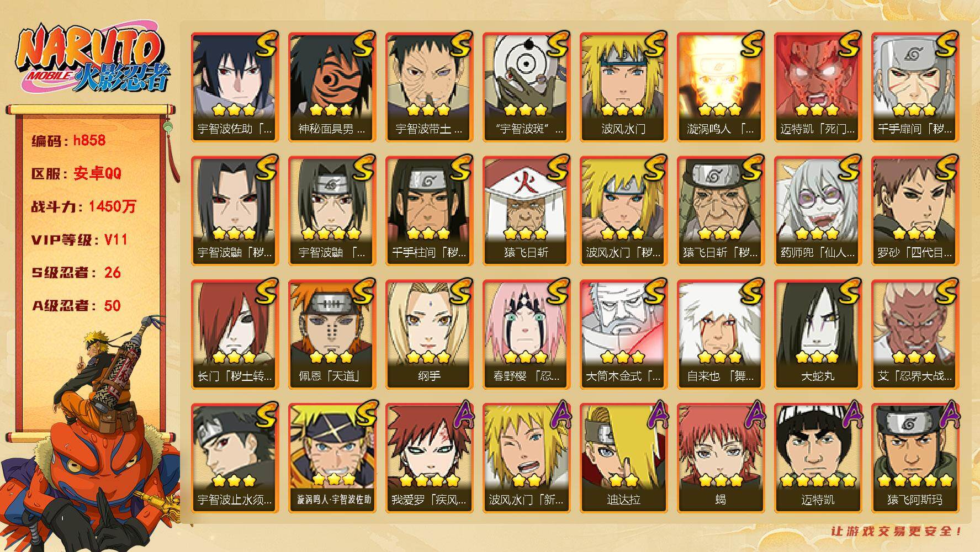The width and height of the screenshot is (980, 552).
Task: Click the 战斗力 1450万 entry
Action: click(83, 206)
